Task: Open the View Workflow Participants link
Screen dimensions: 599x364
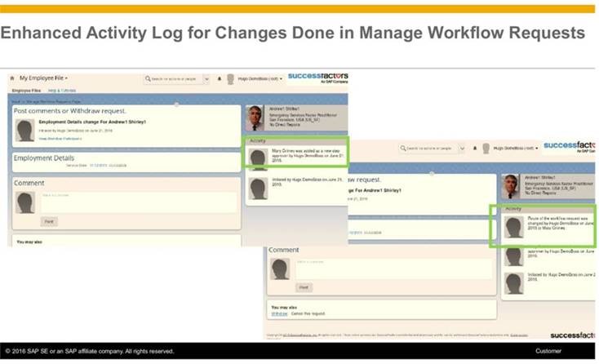Action: pos(60,139)
